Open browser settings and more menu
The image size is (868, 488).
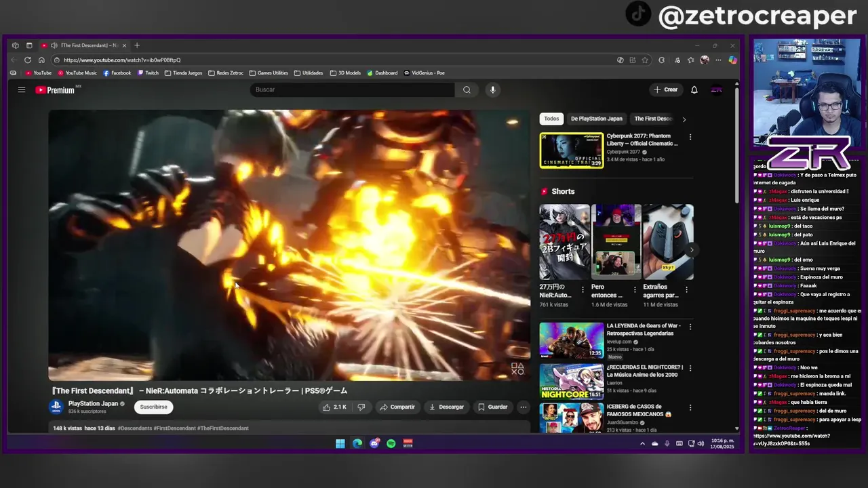718,60
